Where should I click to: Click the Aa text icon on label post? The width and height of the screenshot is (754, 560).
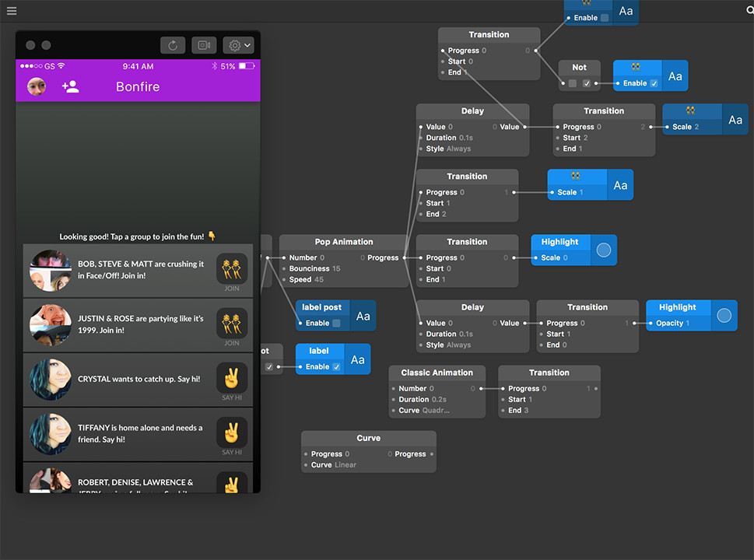[x=363, y=316]
